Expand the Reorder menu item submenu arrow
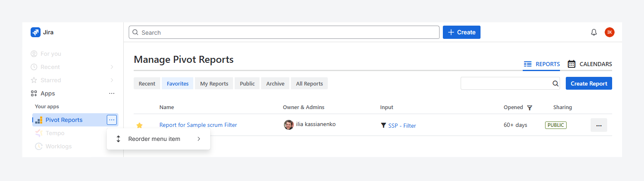644x181 pixels. (199, 139)
